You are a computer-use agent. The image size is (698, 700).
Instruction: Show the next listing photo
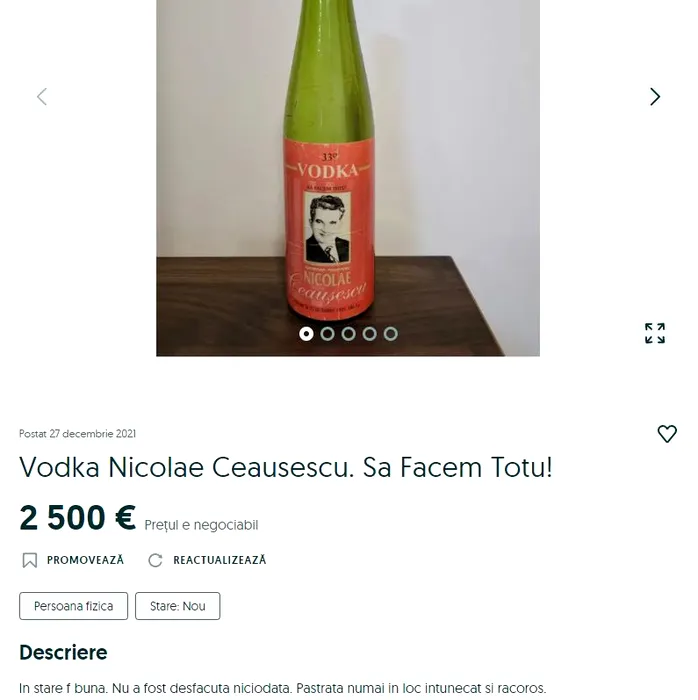pos(655,97)
